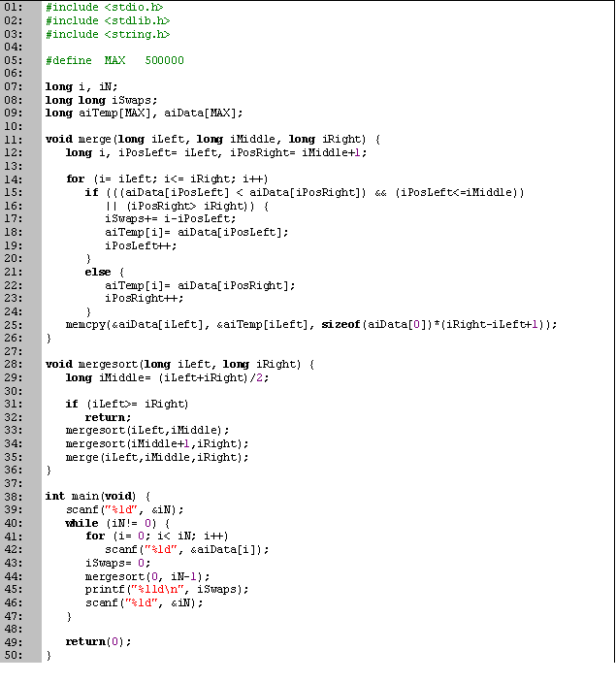Click the 'if (iLeft>= iRight)' line
616x683 pixels.
point(127,405)
